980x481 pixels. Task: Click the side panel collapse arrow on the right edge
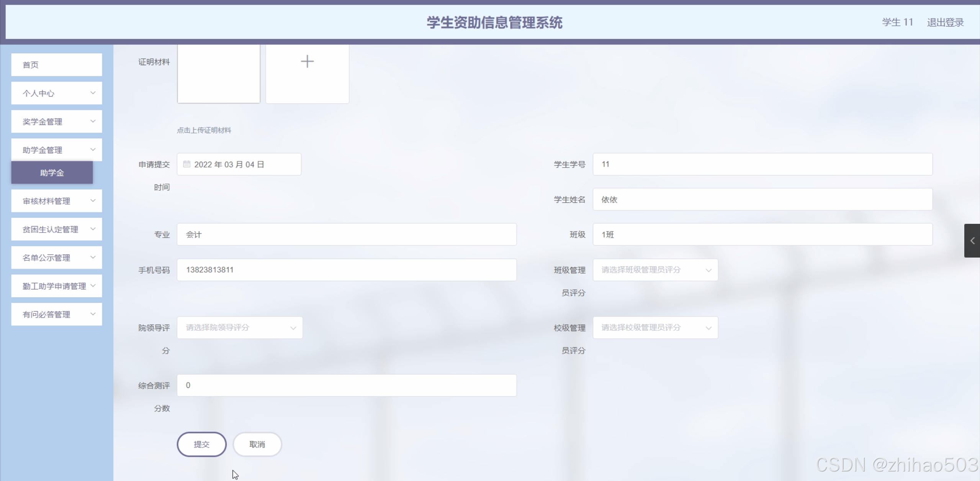point(972,241)
